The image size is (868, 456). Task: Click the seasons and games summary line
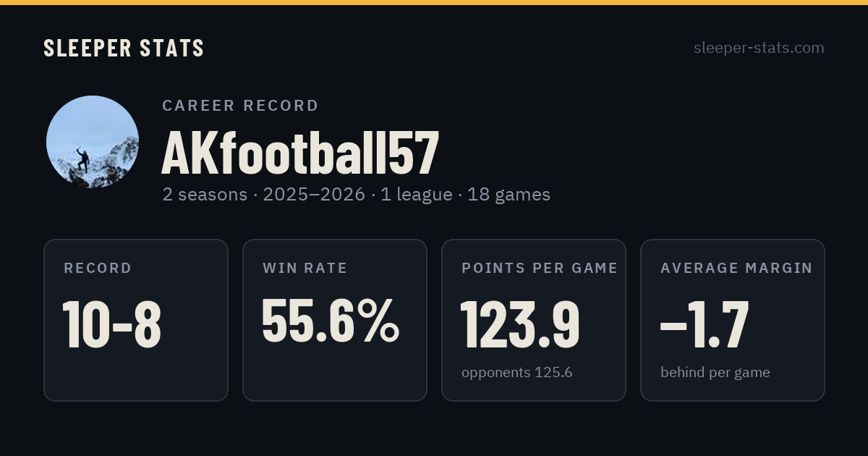pyautogui.click(x=356, y=195)
